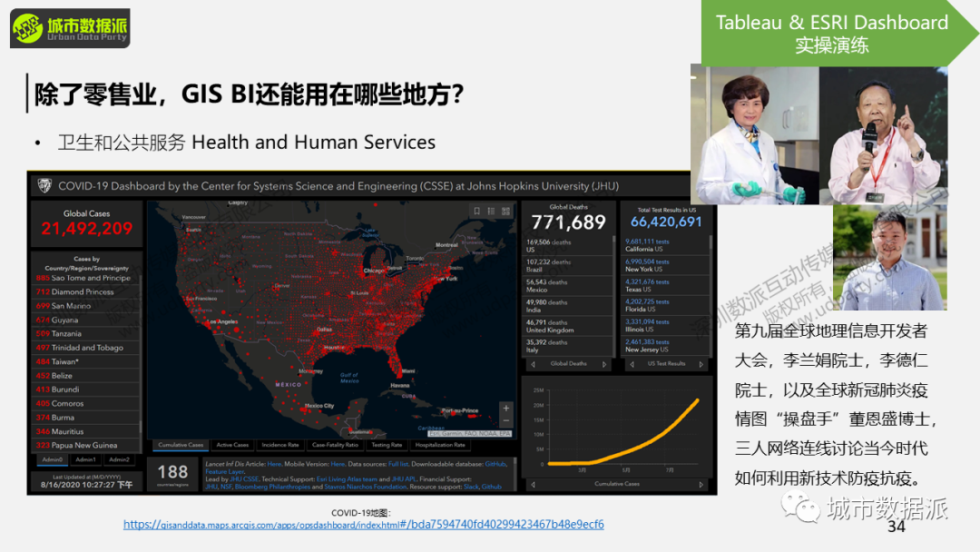Switch to the Active Cases tab
980x552 pixels.
(x=232, y=445)
